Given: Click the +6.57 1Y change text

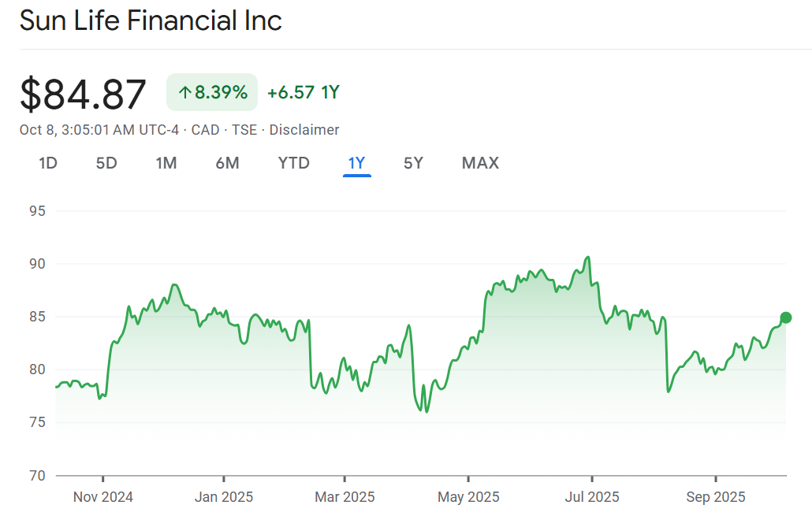Looking at the screenshot, I should tap(303, 92).
